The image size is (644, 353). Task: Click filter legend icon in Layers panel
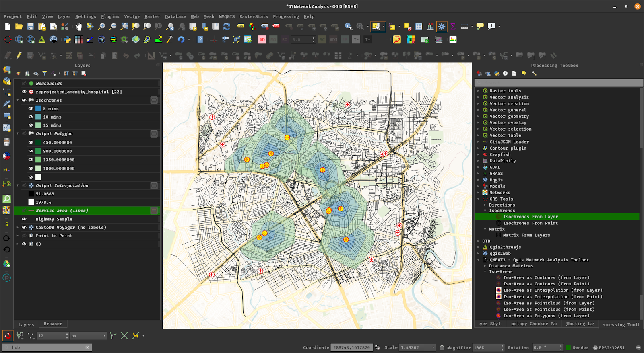point(45,74)
